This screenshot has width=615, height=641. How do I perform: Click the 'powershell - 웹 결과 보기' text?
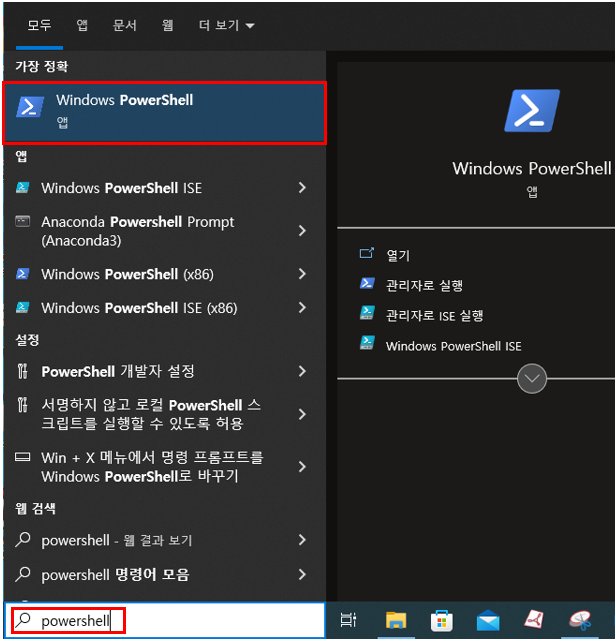click(117, 540)
